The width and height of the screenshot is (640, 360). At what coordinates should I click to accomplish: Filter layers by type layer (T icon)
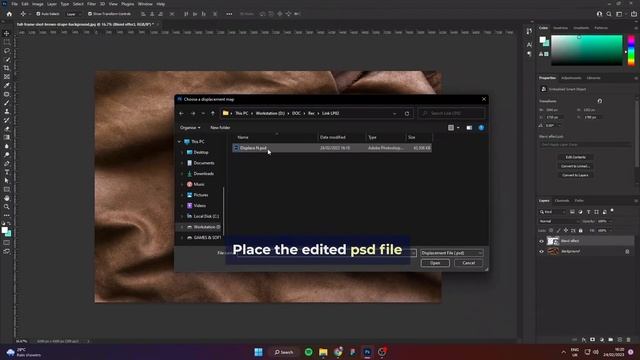pos(588,212)
